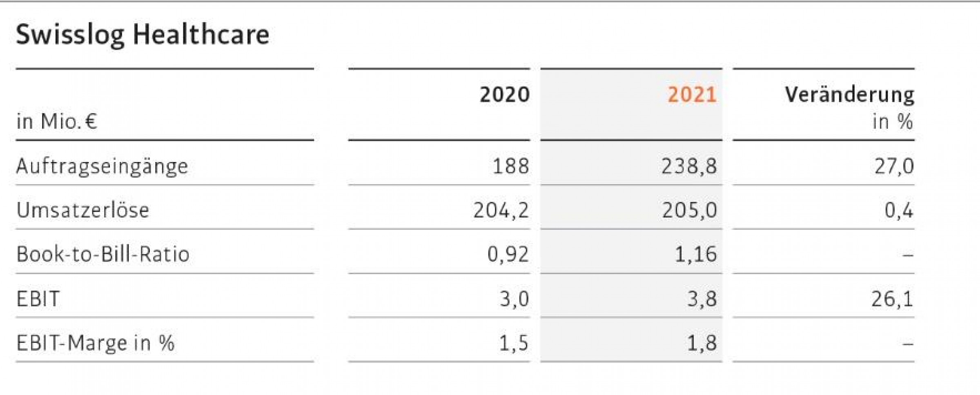This screenshot has height=395, width=980.
Task: Select the 2021 EBIT-Marge value 1,8
Action: click(x=702, y=343)
